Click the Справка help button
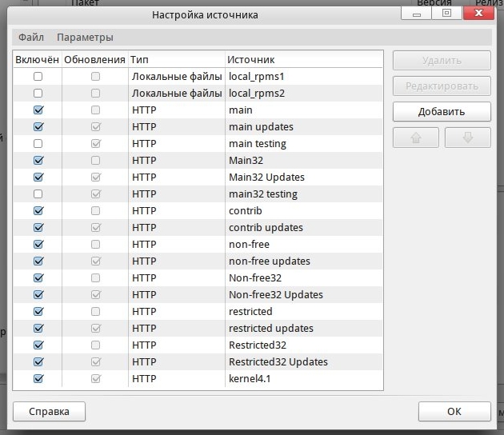This screenshot has width=504, height=435. pos(49,412)
